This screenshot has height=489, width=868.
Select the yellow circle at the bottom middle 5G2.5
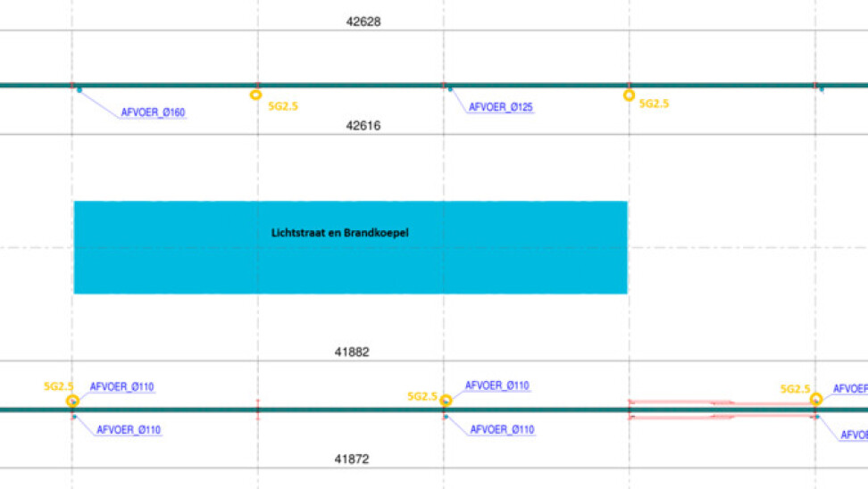[x=446, y=402]
